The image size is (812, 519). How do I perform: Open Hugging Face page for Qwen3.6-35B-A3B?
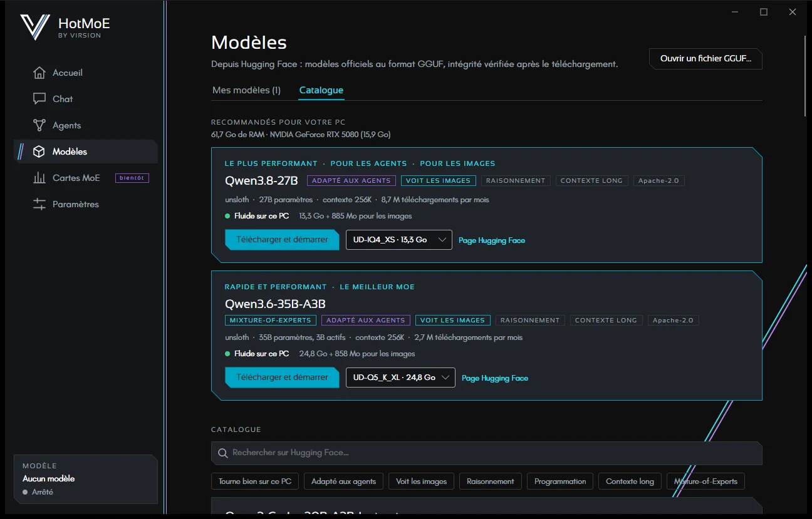[495, 378]
